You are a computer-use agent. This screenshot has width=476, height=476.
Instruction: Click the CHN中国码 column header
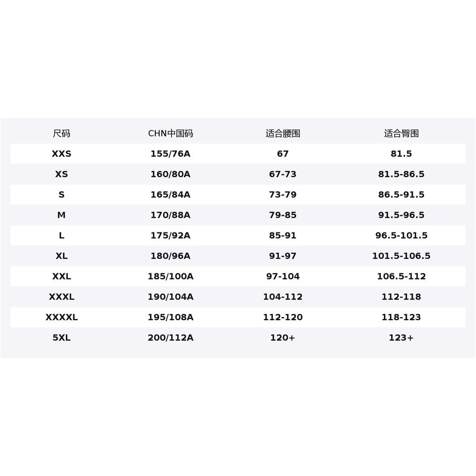170,133
